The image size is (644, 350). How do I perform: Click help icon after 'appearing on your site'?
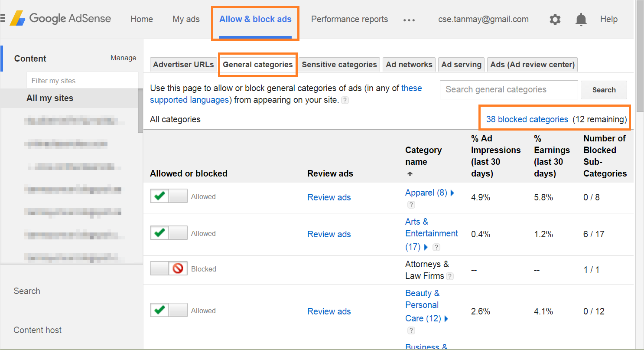point(345,100)
